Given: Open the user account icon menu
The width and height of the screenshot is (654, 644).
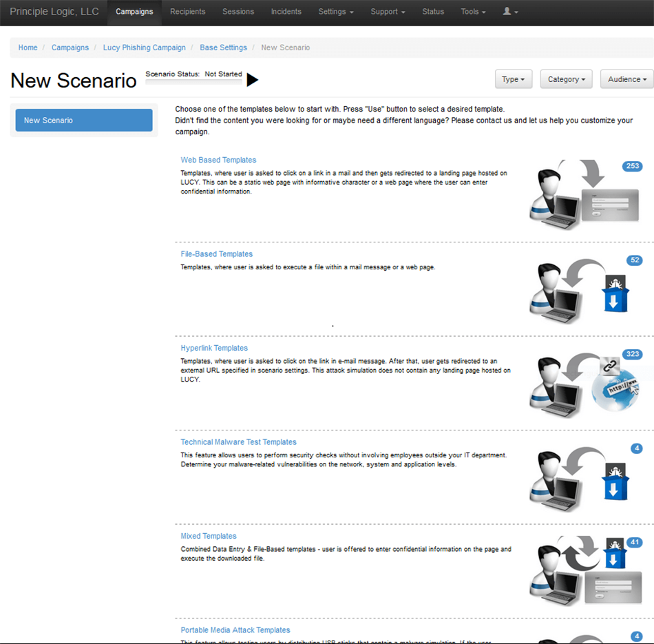Looking at the screenshot, I should 510,12.
